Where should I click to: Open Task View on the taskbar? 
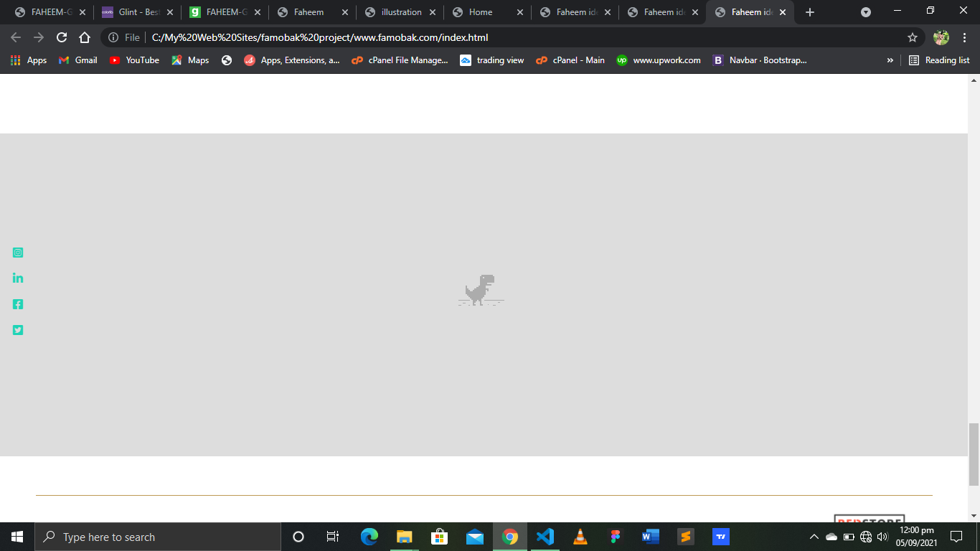click(332, 537)
